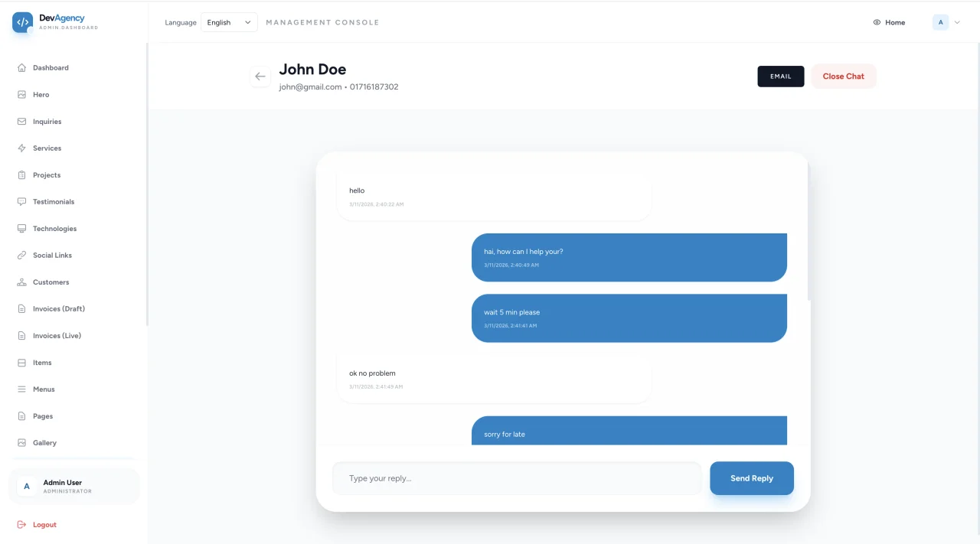
Task: Click the "wait 5 min please" message
Action: pyautogui.click(x=629, y=318)
